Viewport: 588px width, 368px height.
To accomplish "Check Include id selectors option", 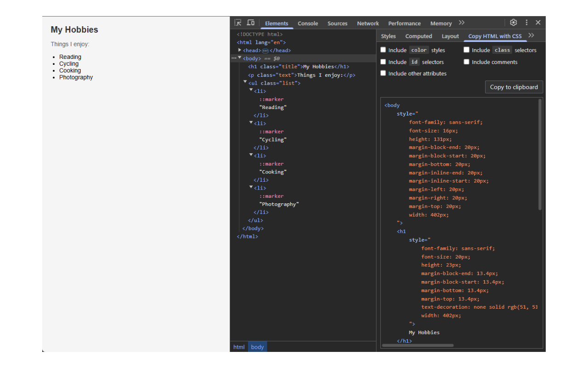I will (383, 62).
